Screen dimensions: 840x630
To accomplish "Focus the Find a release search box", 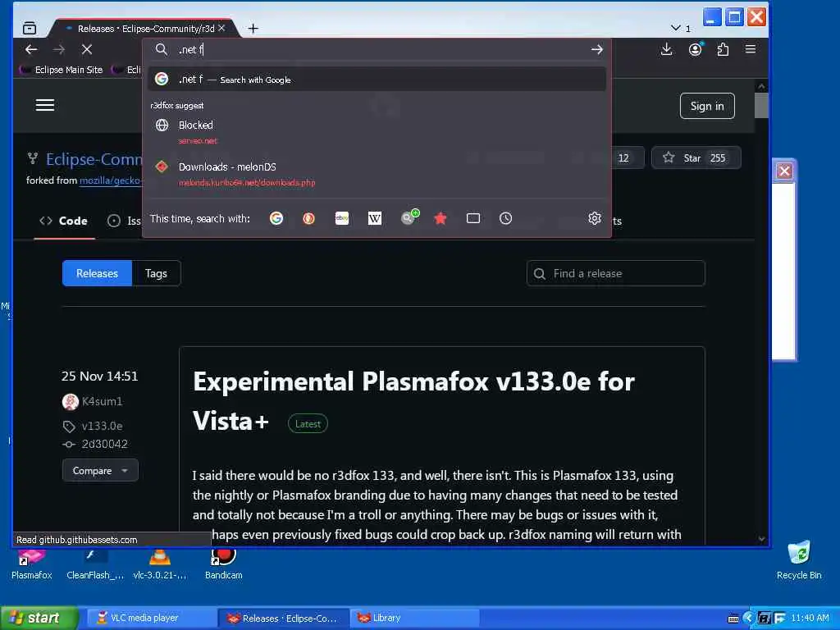I will click(615, 273).
